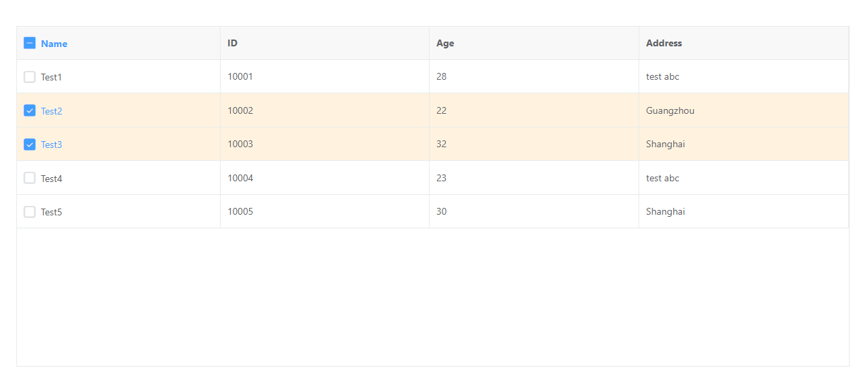
Task: Click the Guangzhou address cell
Action: point(670,110)
